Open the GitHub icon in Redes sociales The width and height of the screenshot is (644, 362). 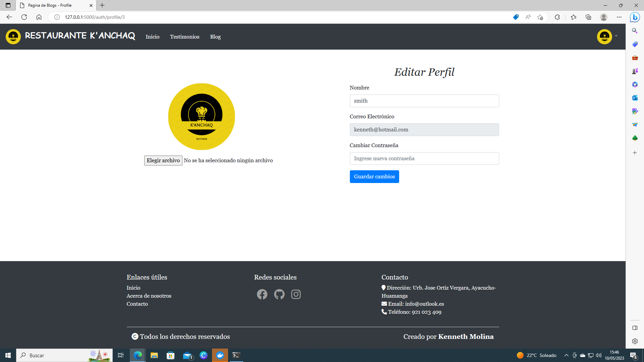click(279, 294)
